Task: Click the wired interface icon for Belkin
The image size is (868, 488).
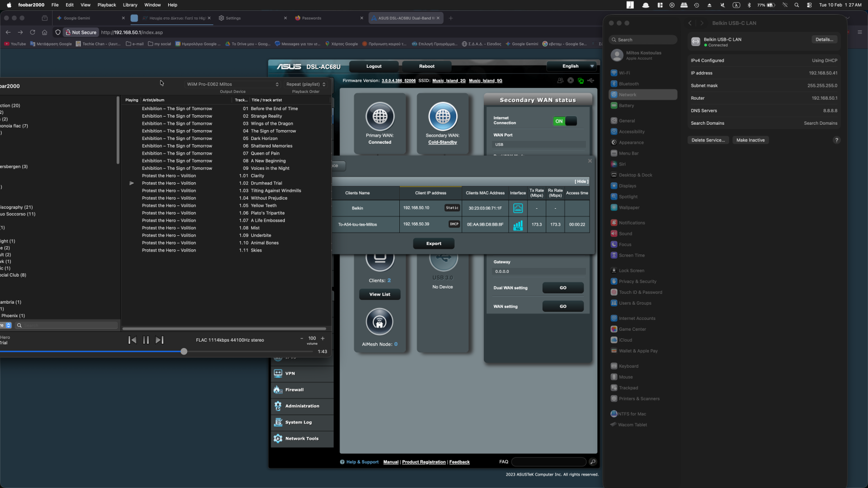Action: point(518,208)
